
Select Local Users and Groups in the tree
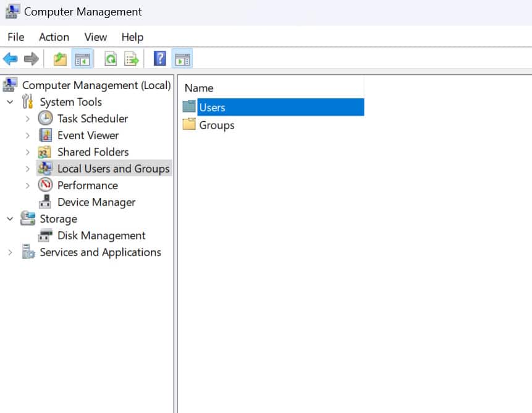tap(112, 168)
